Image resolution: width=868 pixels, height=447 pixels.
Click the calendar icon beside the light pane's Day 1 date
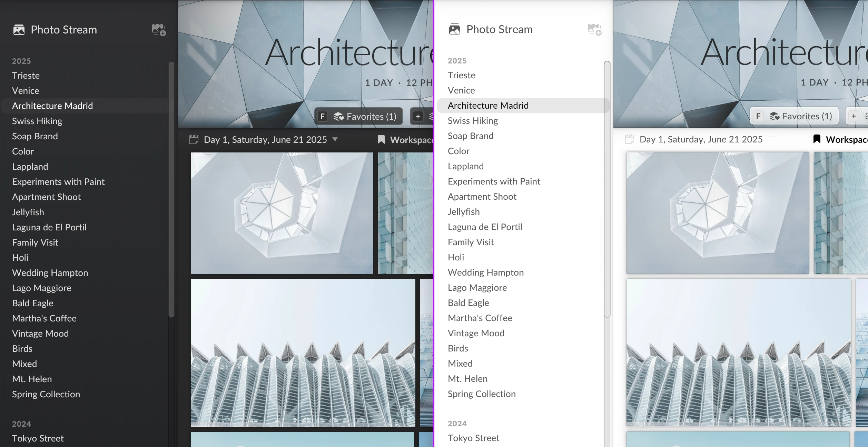tap(630, 139)
